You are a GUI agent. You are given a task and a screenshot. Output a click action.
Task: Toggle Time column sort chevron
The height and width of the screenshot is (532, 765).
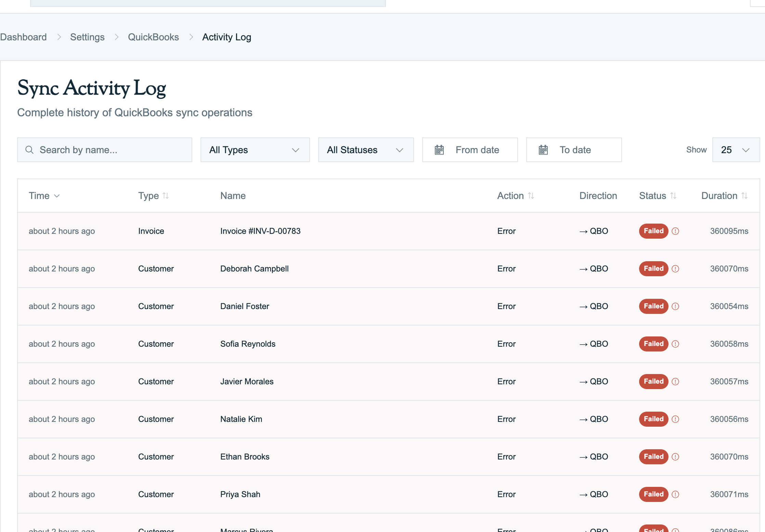[x=57, y=196]
